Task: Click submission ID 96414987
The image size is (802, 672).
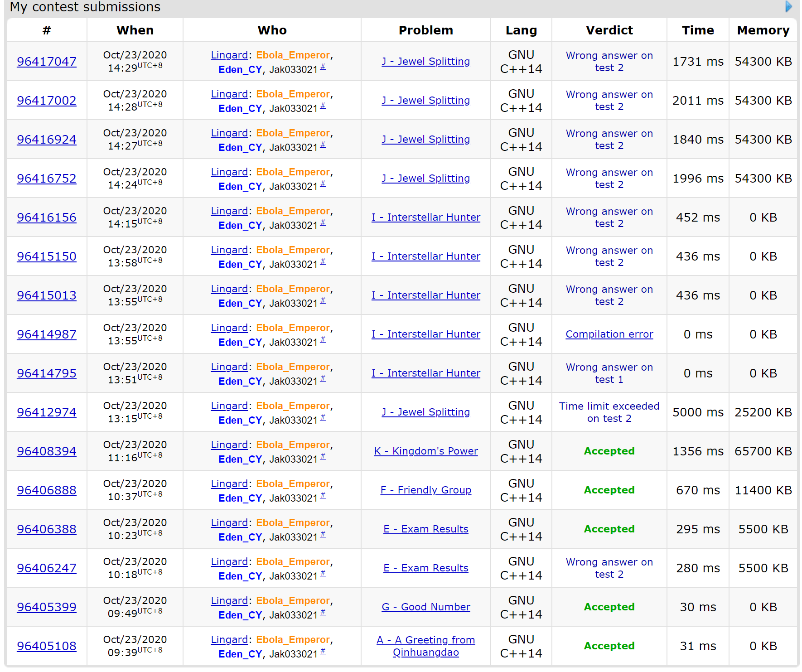Action: (x=47, y=334)
